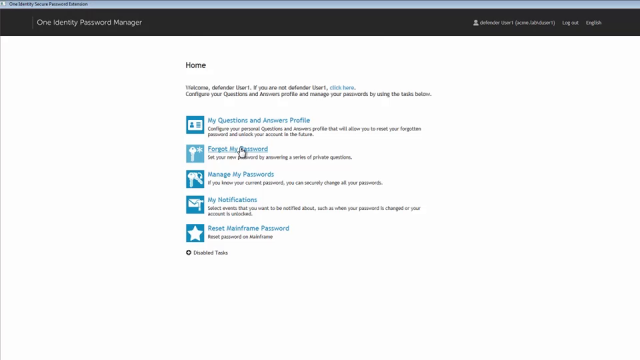Click the user profile icon in header
The image size is (640, 360).
(476, 23)
